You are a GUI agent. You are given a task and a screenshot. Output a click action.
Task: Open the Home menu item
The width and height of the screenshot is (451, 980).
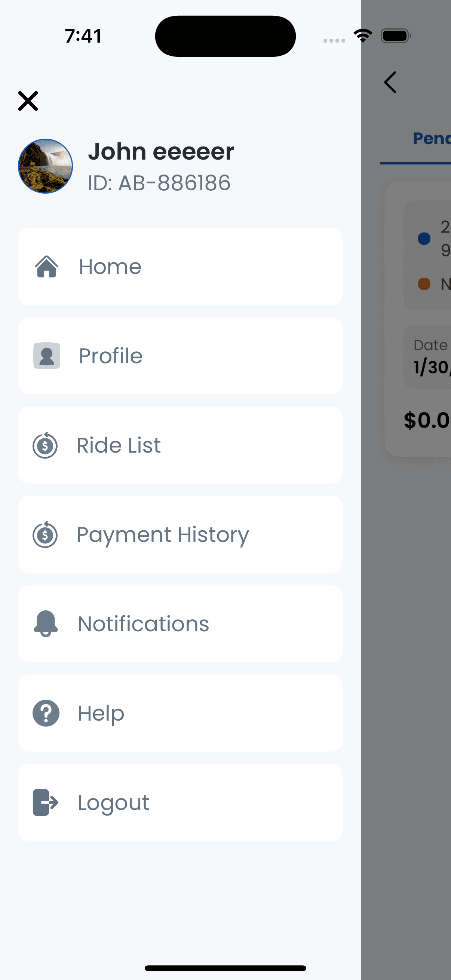(180, 266)
